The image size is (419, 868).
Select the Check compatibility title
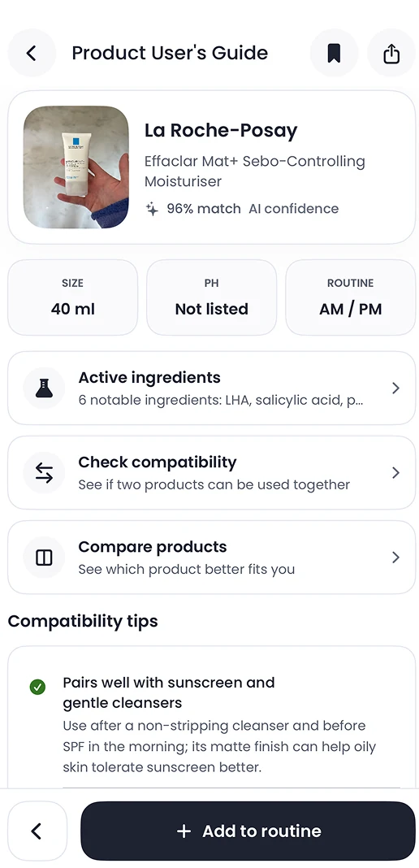pos(158,462)
